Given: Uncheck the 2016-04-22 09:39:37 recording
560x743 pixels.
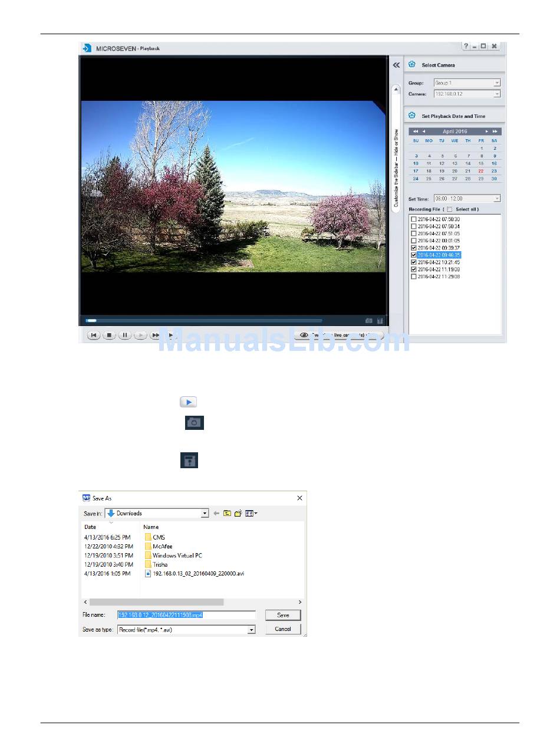Looking at the screenshot, I should pyautogui.click(x=414, y=248).
